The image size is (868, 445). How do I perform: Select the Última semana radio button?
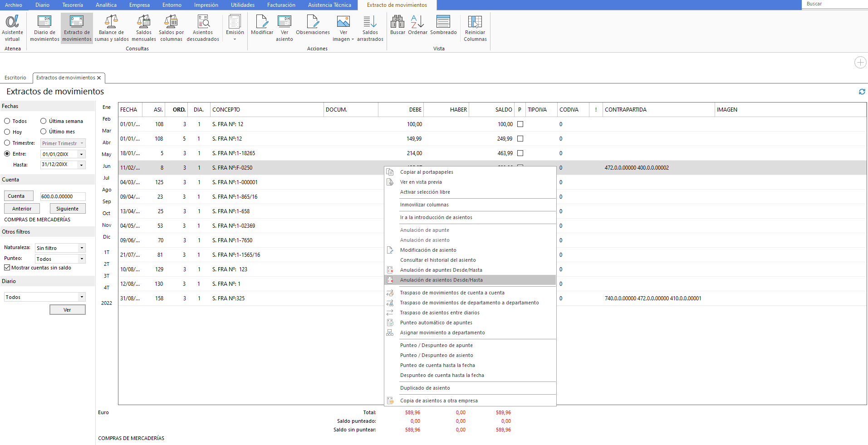point(44,121)
